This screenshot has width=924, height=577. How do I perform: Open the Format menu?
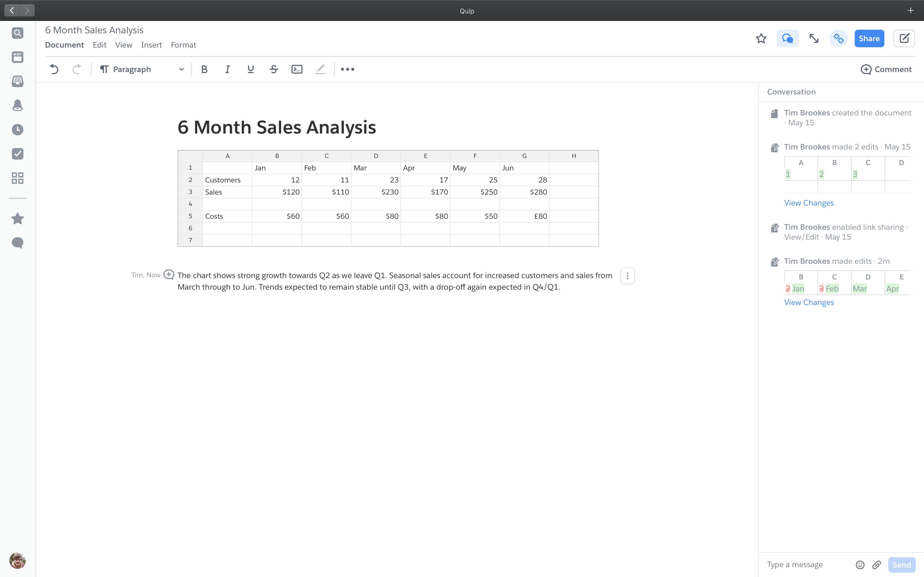pyautogui.click(x=183, y=45)
